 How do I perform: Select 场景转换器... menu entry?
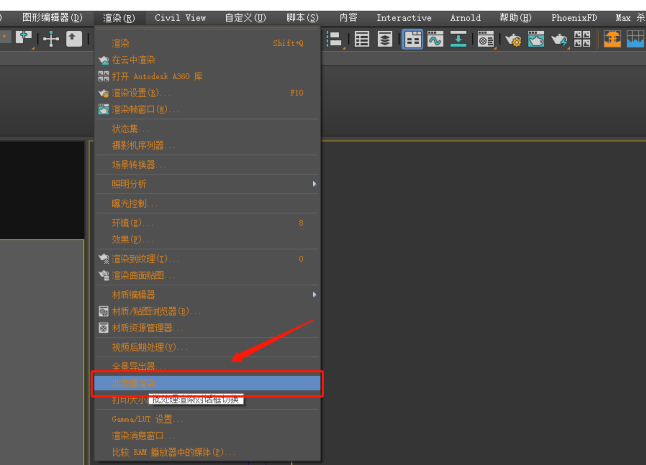[208, 165]
